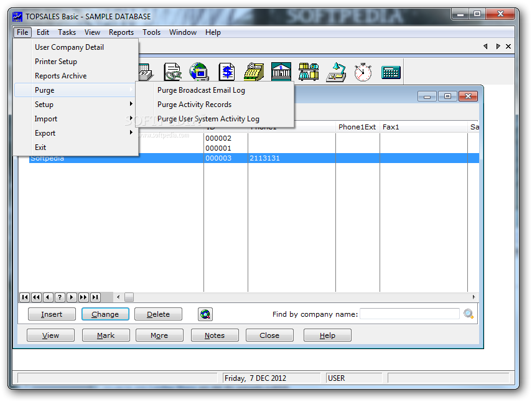This screenshot has width=532, height=402.
Task: Click the desk lamp icon
Action: [336, 72]
